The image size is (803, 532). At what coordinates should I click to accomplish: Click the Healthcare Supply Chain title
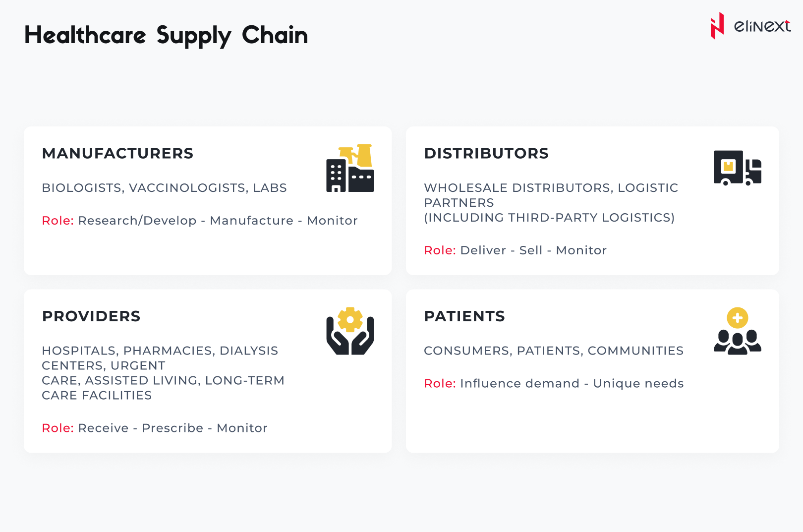point(166,35)
